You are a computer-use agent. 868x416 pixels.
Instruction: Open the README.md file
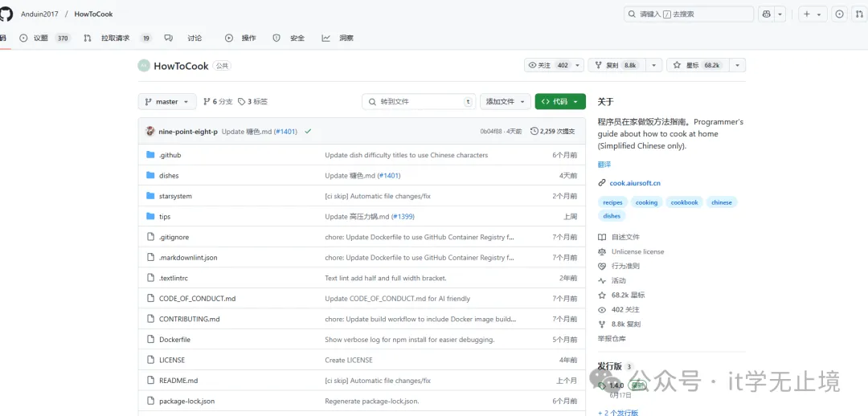[x=178, y=381]
